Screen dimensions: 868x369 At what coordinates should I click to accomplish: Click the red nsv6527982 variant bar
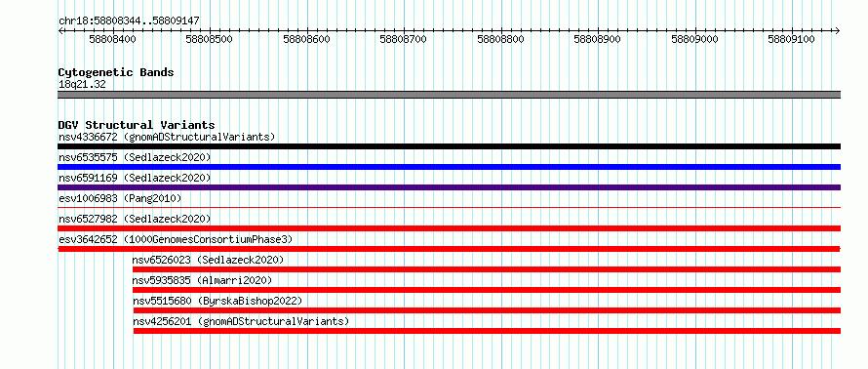[x=449, y=228]
